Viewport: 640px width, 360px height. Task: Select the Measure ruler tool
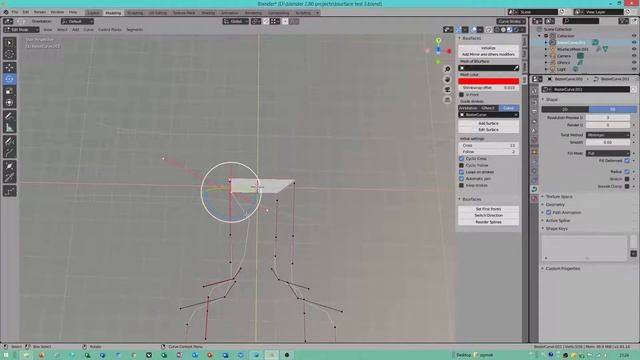tap(9, 128)
